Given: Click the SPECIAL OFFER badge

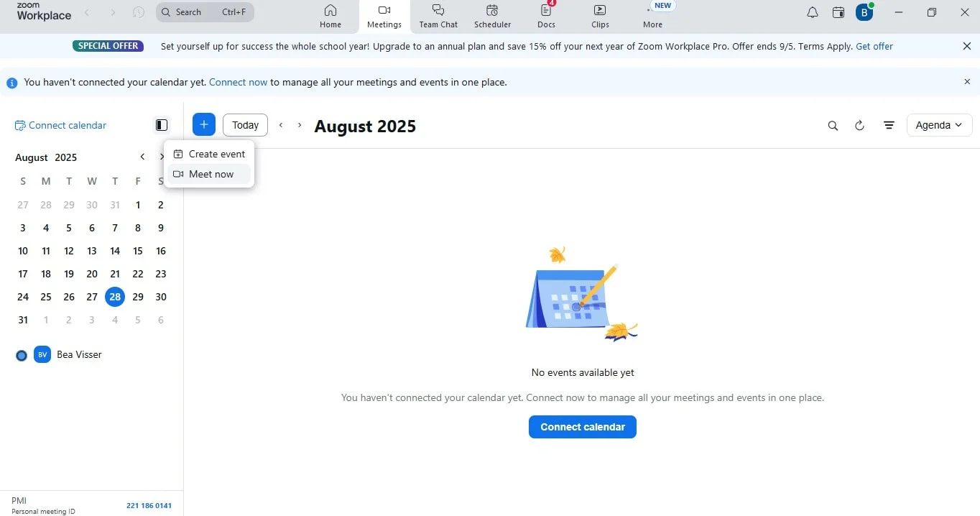Looking at the screenshot, I should (108, 46).
